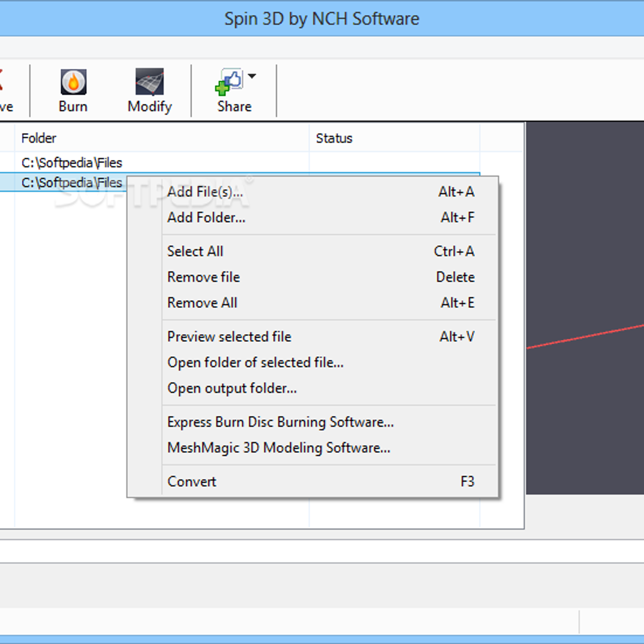Open the Modify mesh tool
Viewport: 644px width, 644px height.
[x=150, y=91]
